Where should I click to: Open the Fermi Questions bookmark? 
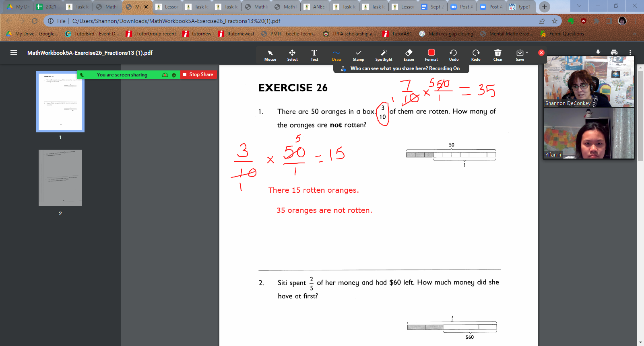(x=562, y=34)
